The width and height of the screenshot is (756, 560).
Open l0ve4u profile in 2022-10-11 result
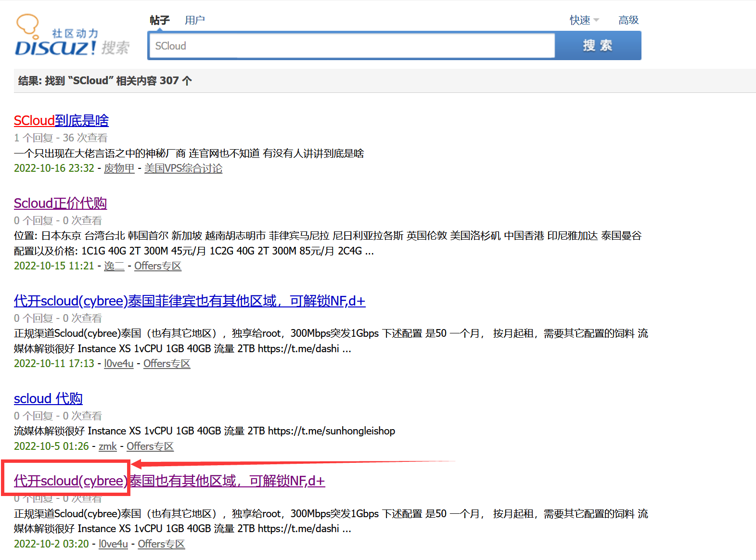119,364
